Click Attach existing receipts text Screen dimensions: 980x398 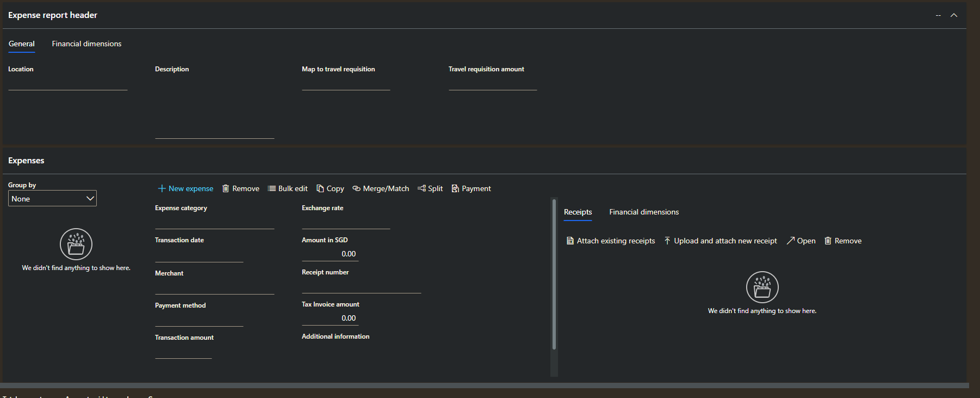(616, 241)
